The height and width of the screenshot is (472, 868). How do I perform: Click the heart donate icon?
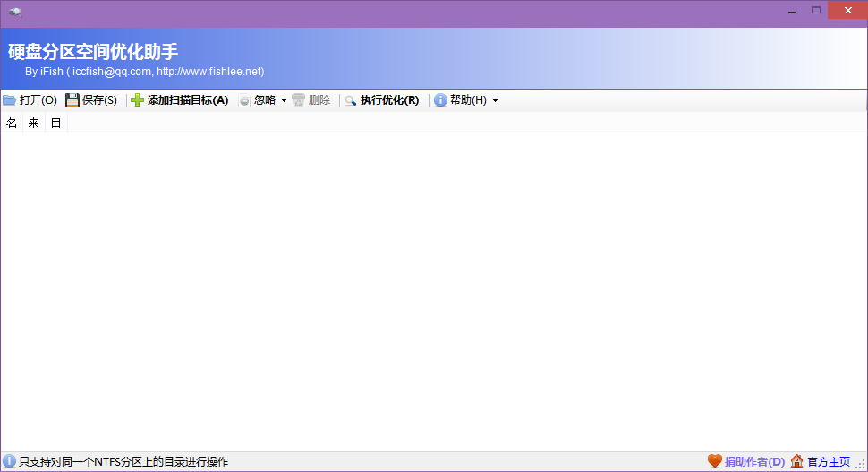[x=715, y=461]
